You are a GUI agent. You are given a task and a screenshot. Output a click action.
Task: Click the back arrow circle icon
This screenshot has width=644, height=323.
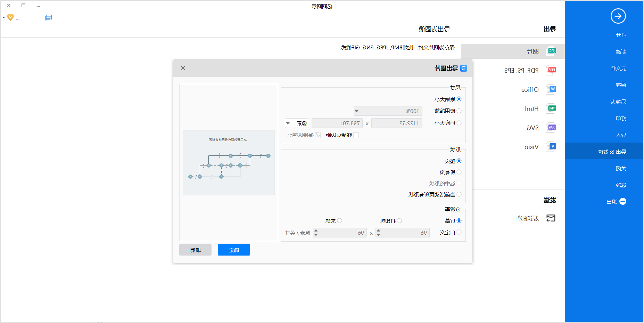point(618,16)
